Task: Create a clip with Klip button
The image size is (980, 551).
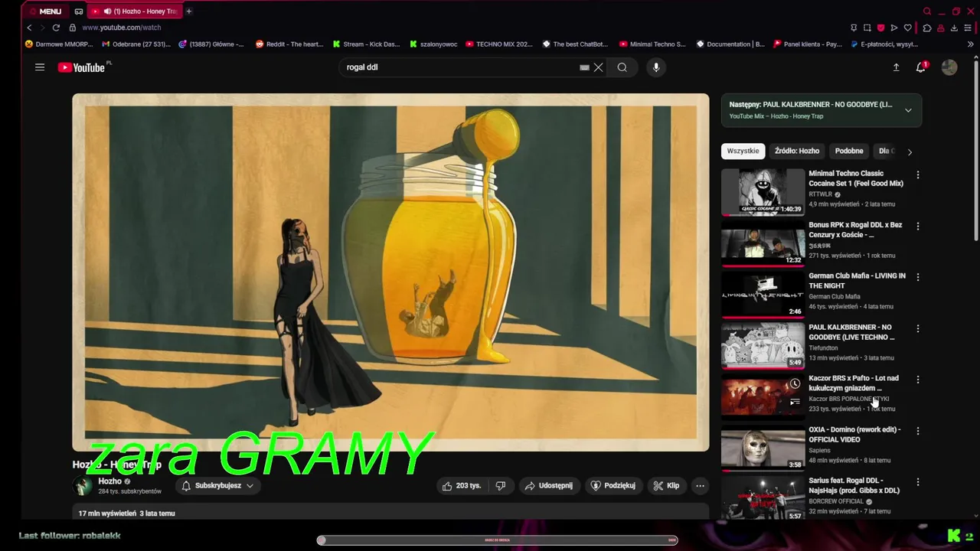Action: tap(666, 485)
